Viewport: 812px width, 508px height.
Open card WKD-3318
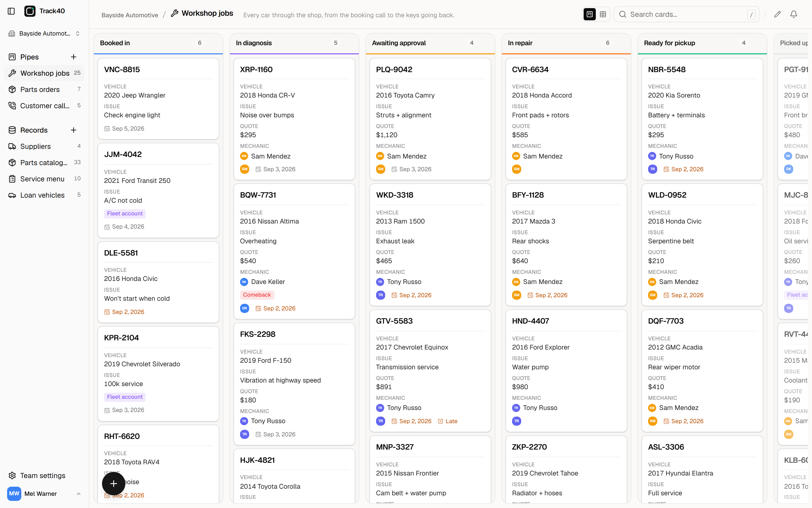tap(430, 245)
